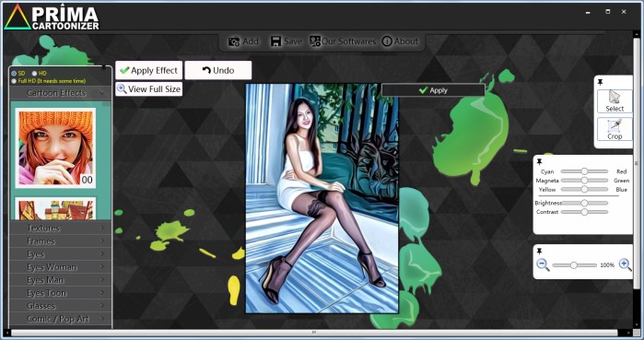644x340 pixels.
Task: Pin the color adjustment panel
Action: point(540,162)
